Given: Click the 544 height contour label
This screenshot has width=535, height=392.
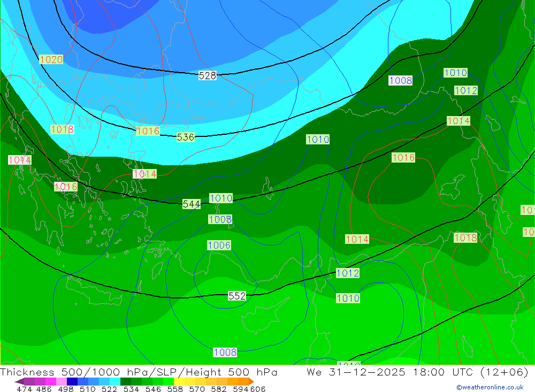Looking at the screenshot, I should point(192,204).
